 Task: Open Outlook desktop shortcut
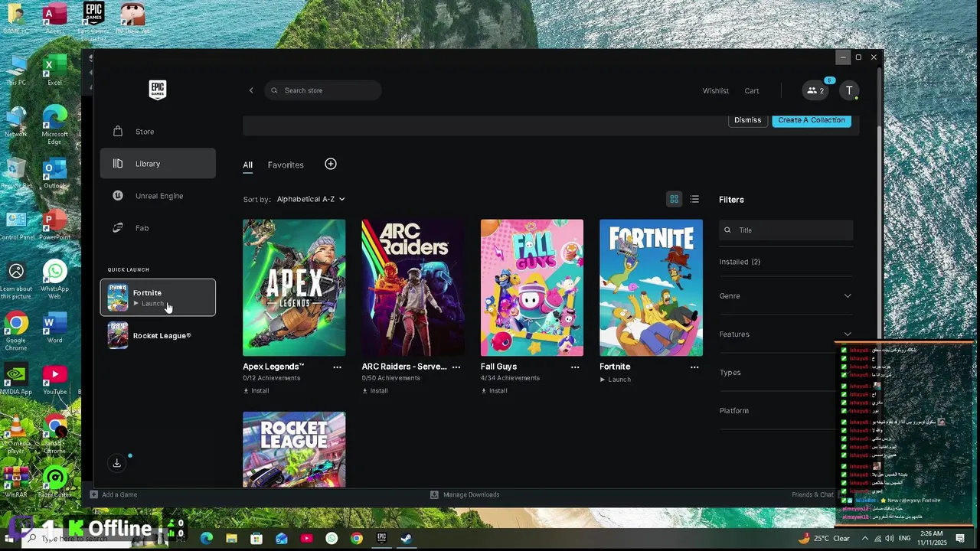point(54,174)
